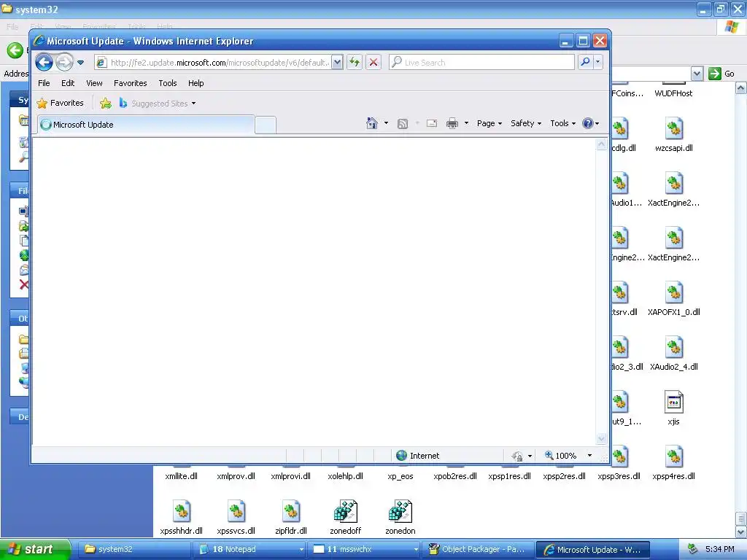
Task: Click the IE address bar URL field
Action: coord(212,63)
